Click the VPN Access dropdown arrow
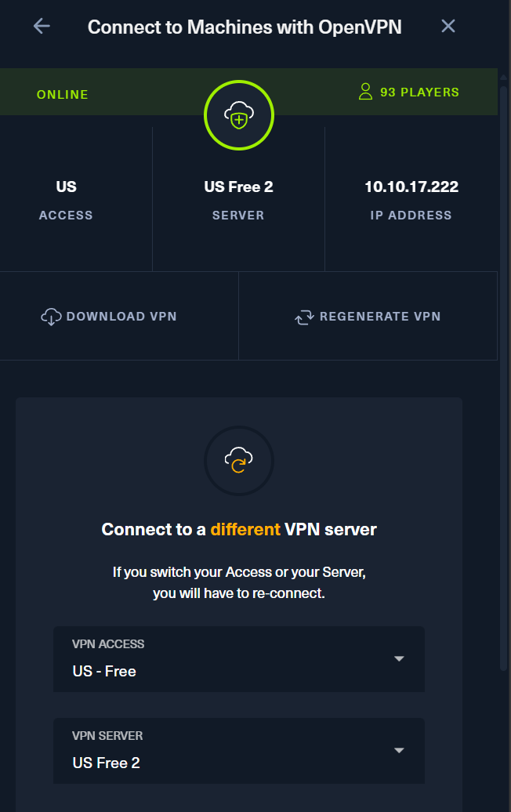 [x=399, y=658]
